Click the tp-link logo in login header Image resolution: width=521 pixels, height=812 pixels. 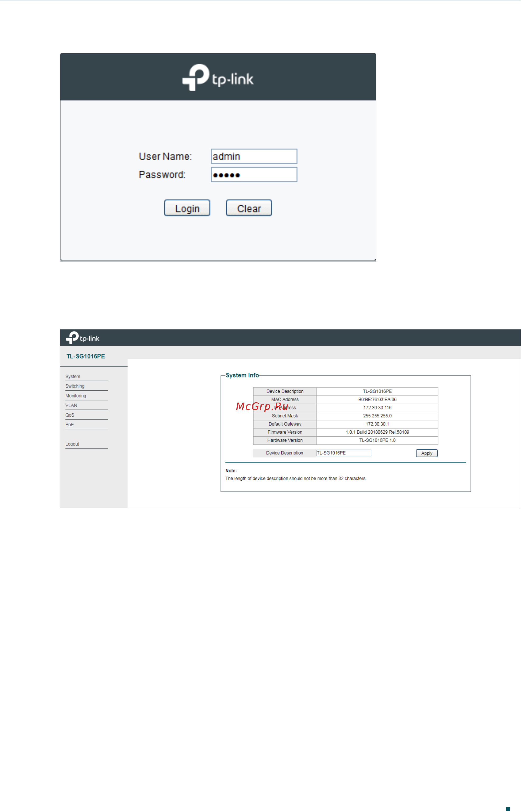[218, 78]
